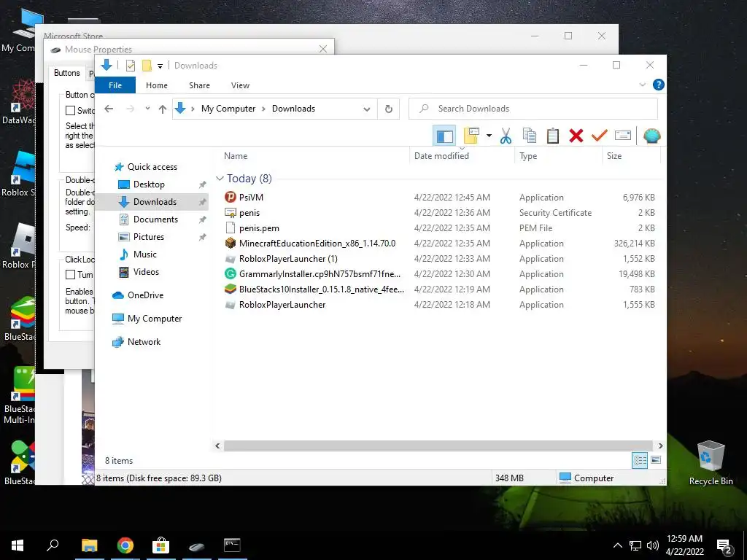Open Microsoft Store from the taskbar
This screenshot has width=747, height=560.
[x=160, y=545]
